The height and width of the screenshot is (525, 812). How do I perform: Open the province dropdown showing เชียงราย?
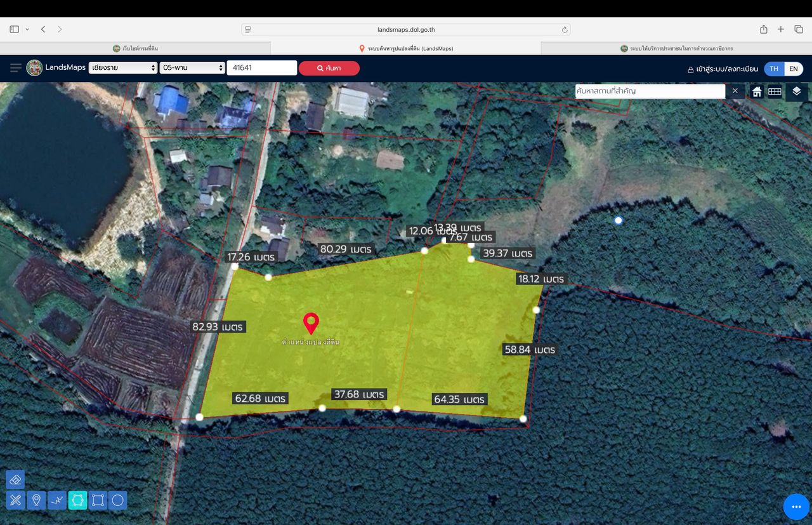tap(123, 67)
